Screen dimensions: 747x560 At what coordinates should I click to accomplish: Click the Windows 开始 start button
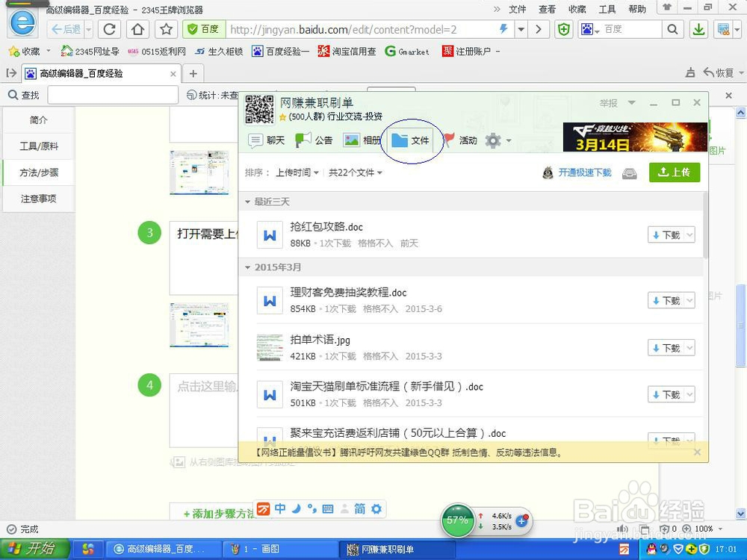pos(34,549)
